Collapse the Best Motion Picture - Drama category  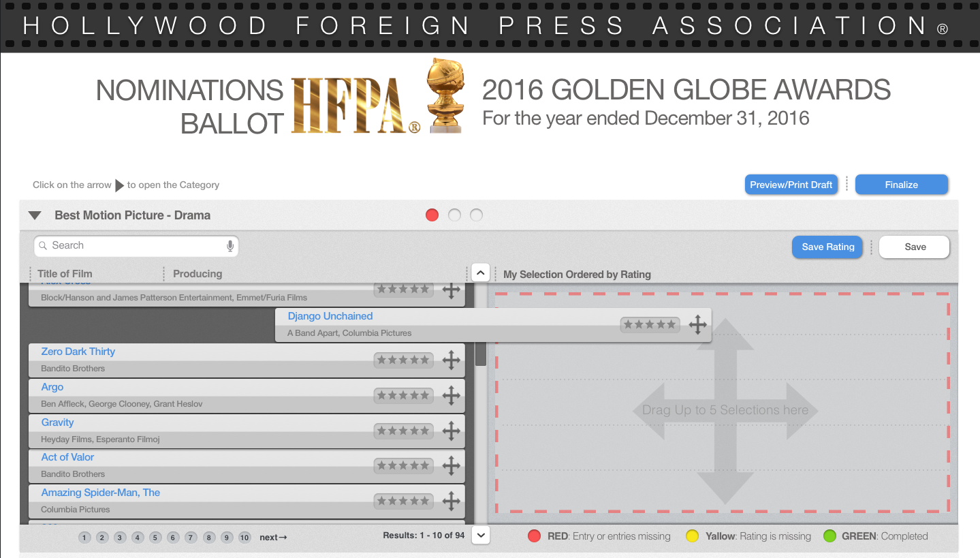pos(35,215)
